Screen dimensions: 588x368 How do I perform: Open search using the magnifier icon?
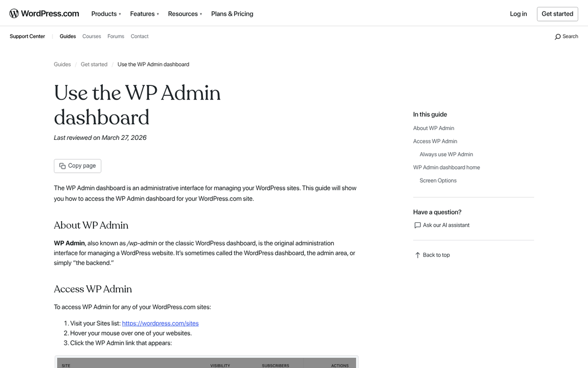coord(558,36)
